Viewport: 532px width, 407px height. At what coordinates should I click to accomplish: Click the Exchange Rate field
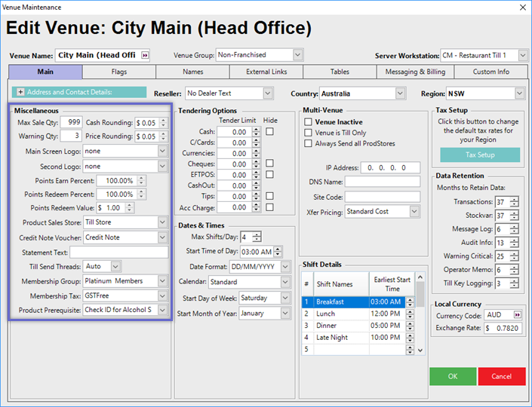click(503, 328)
